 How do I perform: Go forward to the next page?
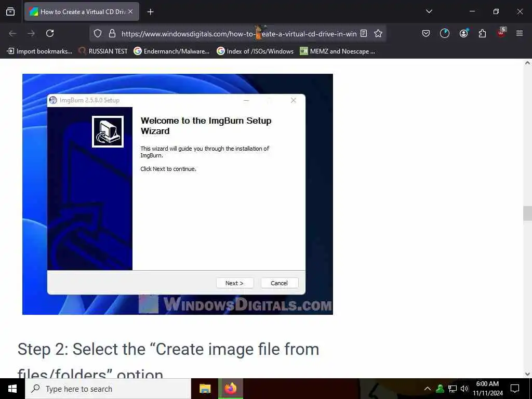pos(31,33)
